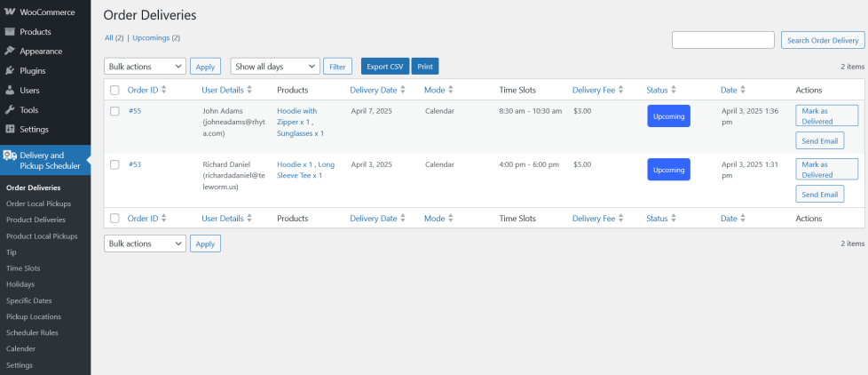
Task: Click the Tools wrench icon
Action: (10, 110)
